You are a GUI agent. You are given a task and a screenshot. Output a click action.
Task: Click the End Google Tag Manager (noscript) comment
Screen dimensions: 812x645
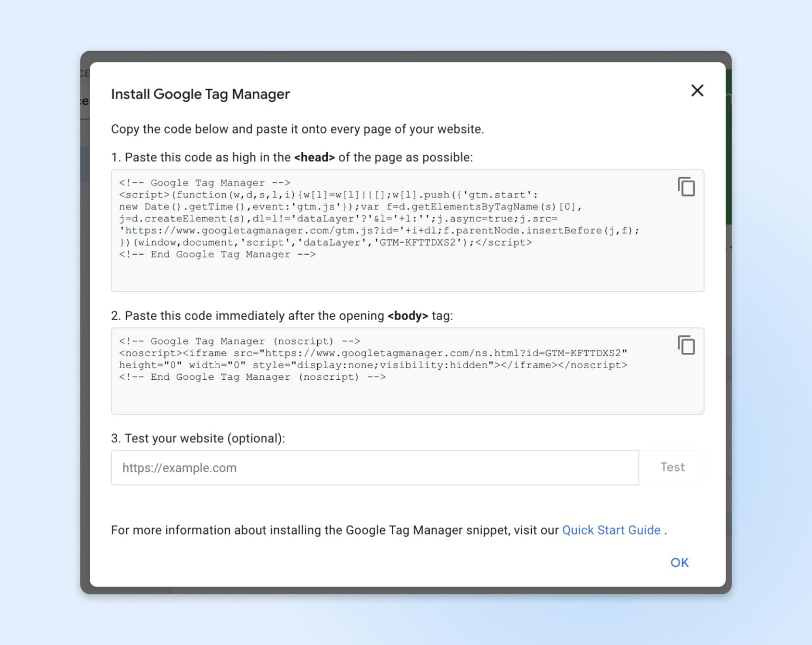pos(252,377)
